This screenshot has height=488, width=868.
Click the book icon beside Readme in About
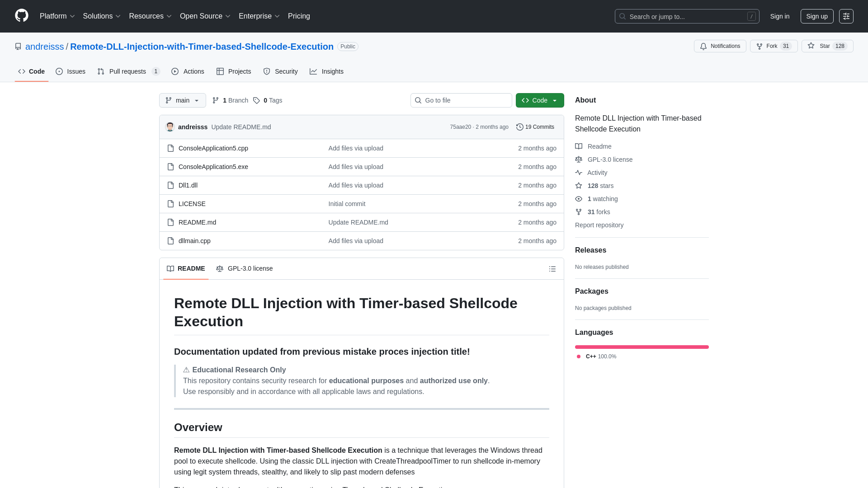(x=579, y=146)
